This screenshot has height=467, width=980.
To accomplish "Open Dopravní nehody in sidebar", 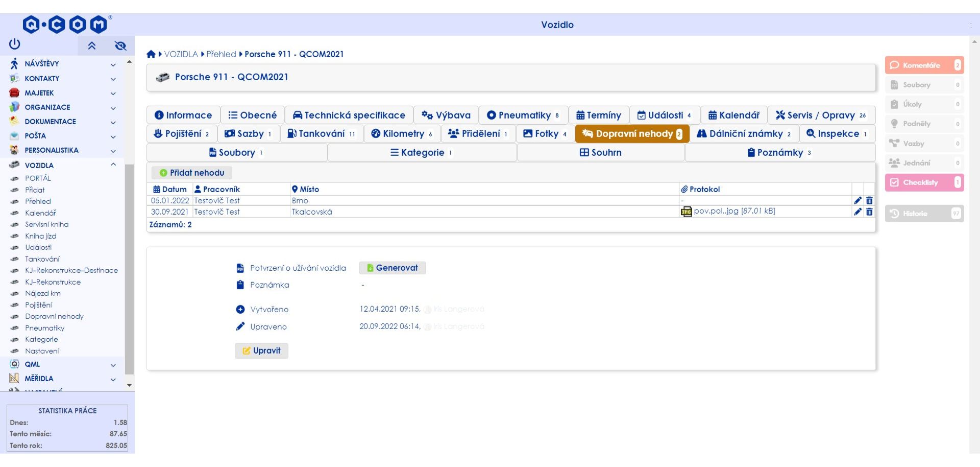I will click(55, 316).
